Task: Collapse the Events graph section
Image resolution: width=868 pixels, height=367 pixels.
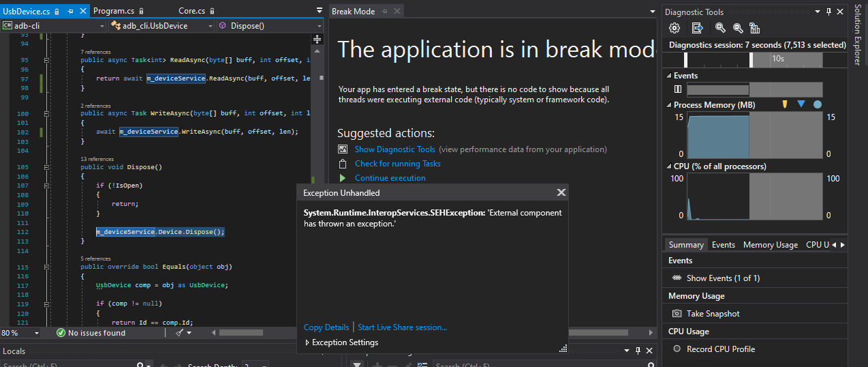Action: [669, 76]
